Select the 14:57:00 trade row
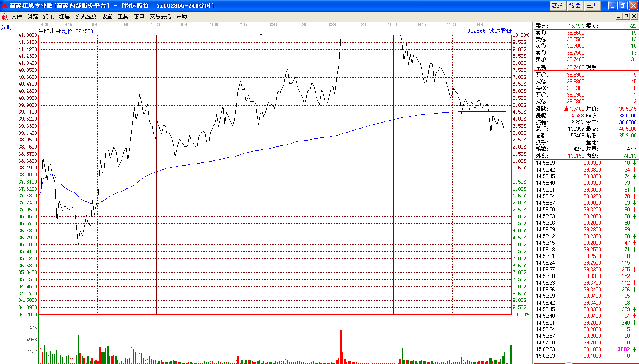The image size is (639, 364). [586, 343]
